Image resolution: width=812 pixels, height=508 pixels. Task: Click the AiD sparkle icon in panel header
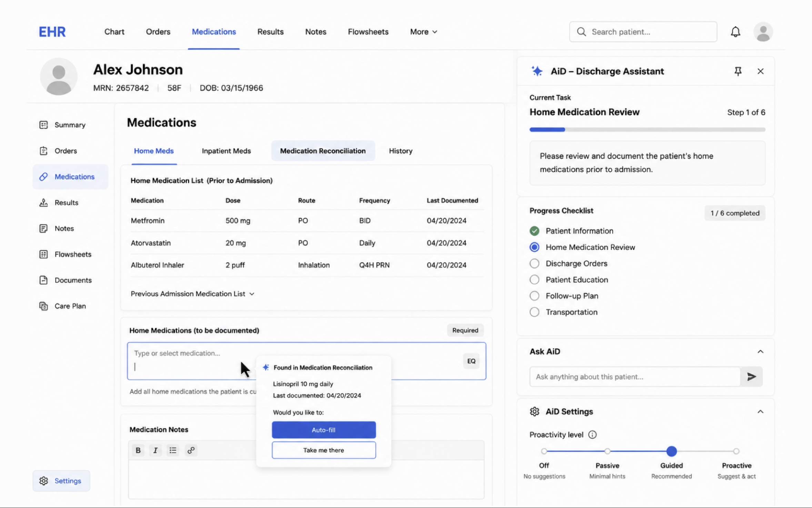(x=537, y=71)
